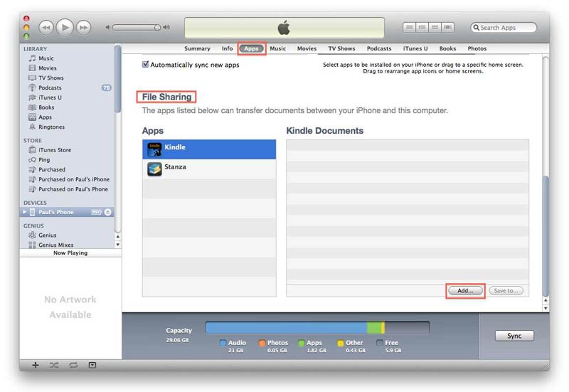This screenshot has width=569, height=392.
Task: Open the Music tab
Action: tap(277, 48)
